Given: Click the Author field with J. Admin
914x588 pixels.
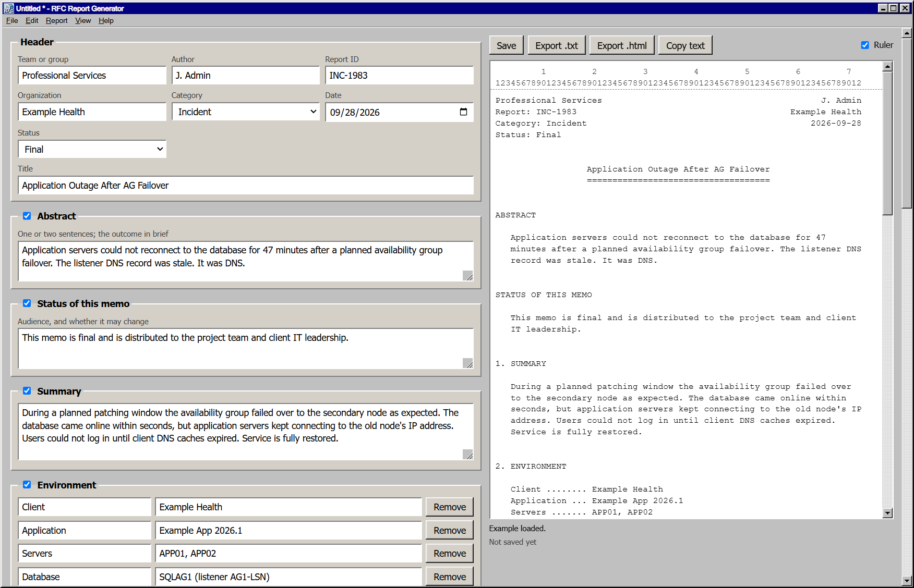Looking at the screenshot, I should (x=246, y=76).
